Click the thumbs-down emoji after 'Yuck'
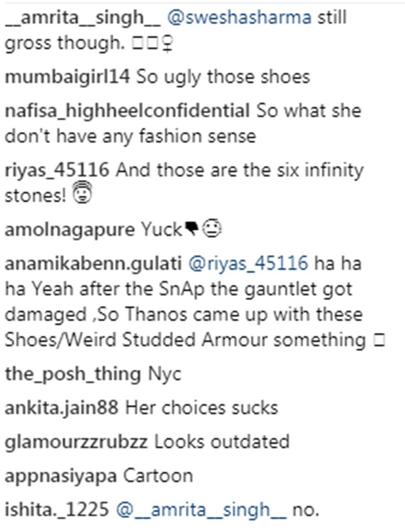 point(192,231)
